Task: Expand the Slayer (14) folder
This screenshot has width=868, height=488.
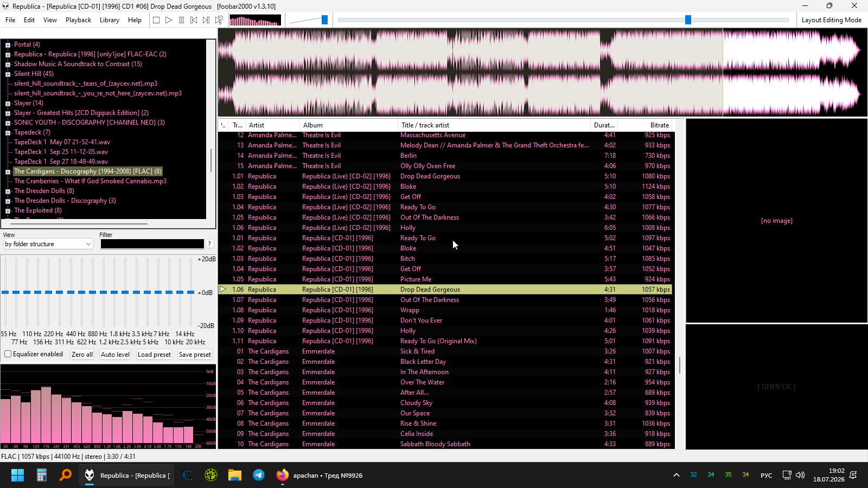Action: [8, 104]
